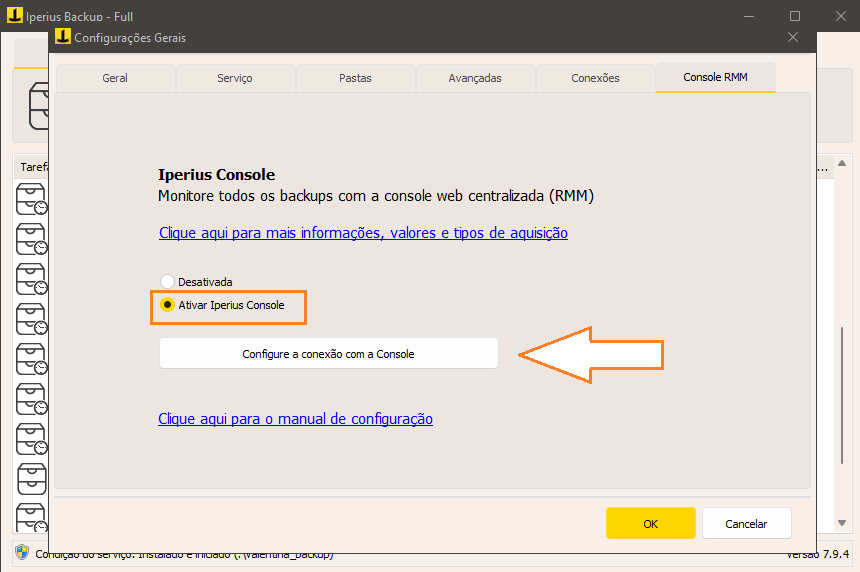
Task: Maximize the Iperius Backup main window
Action: (x=795, y=16)
